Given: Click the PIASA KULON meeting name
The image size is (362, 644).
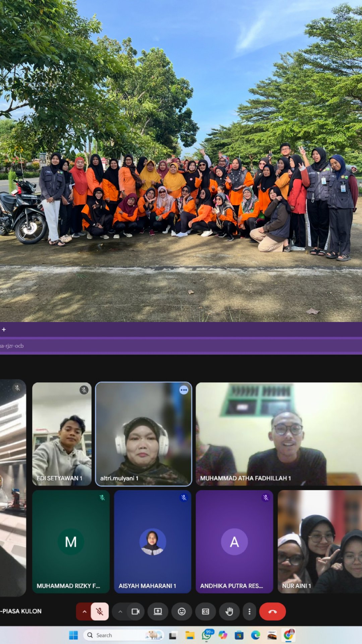Looking at the screenshot, I should pos(21,611).
